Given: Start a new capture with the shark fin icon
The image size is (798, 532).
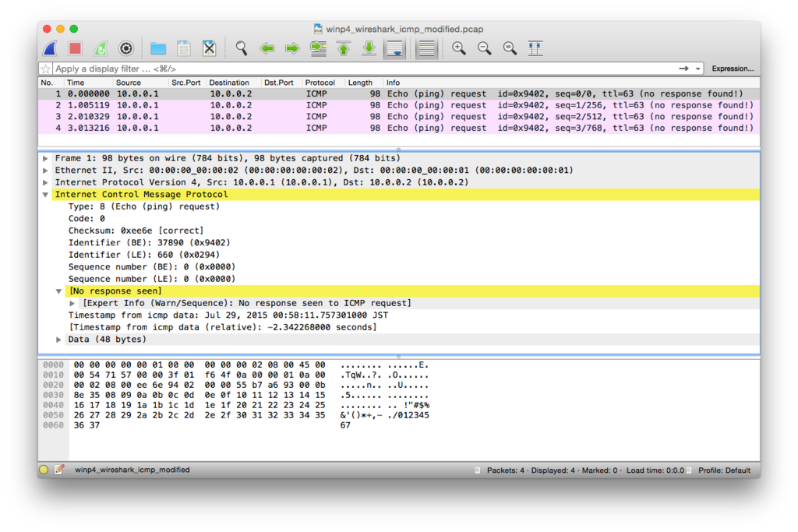Looking at the screenshot, I should 48,48.
